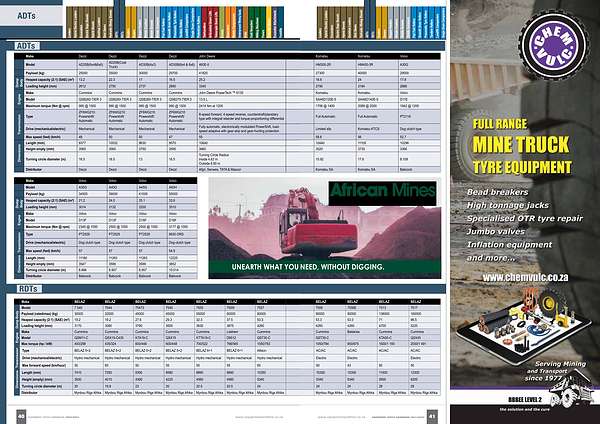The width and height of the screenshot is (600, 424).
Task: Click the 'Jumbo valves' list item
Action: pos(496,232)
